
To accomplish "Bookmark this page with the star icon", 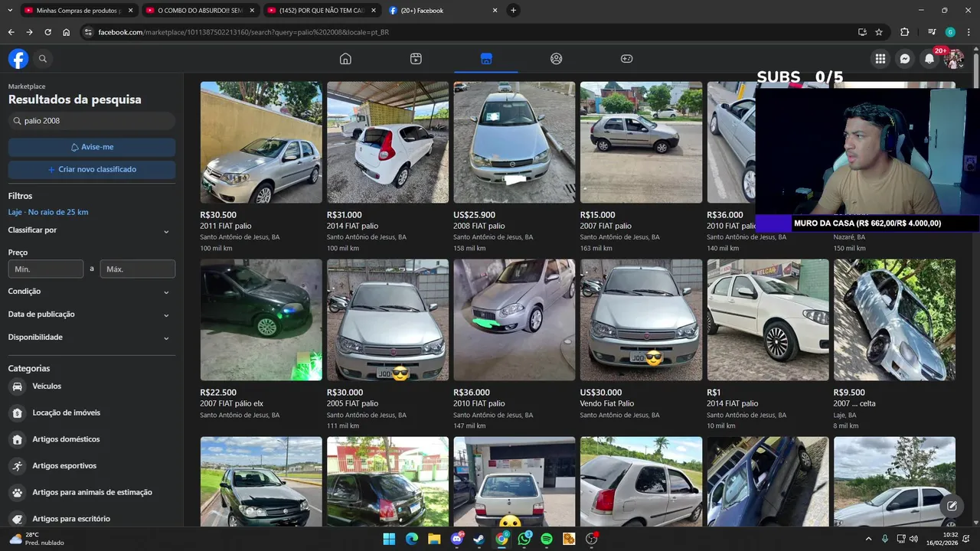I will click(x=879, y=32).
